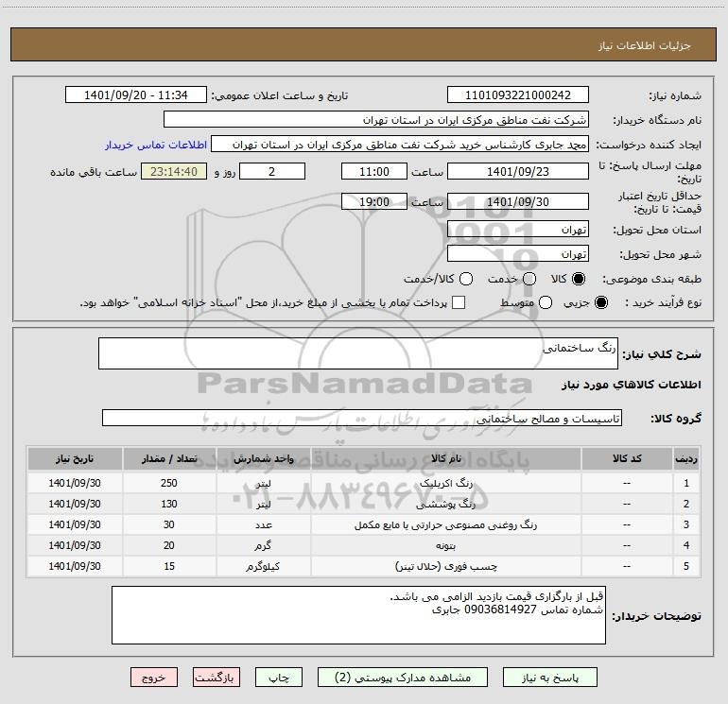The image size is (728, 704).
Task: Click the price validity date 1401/09/30
Action: click(x=518, y=201)
